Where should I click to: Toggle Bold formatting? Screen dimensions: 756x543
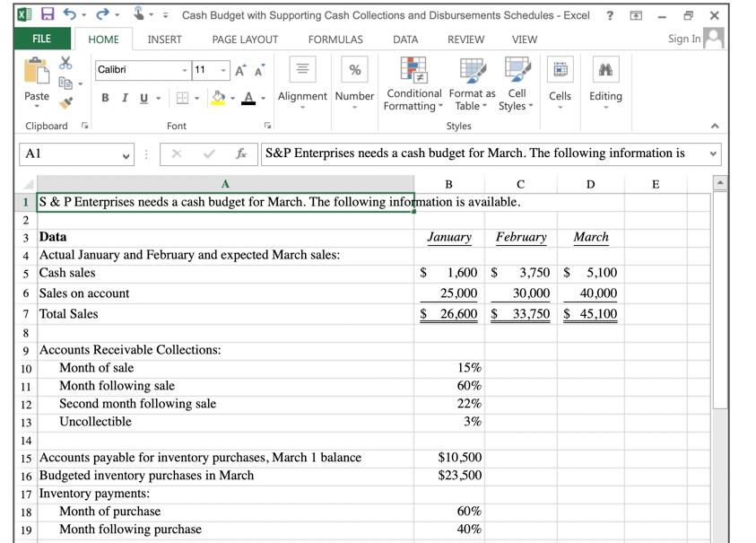[x=105, y=98]
